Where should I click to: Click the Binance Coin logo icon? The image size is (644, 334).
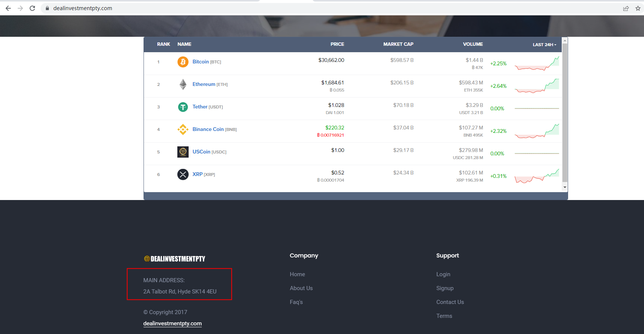point(183,129)
